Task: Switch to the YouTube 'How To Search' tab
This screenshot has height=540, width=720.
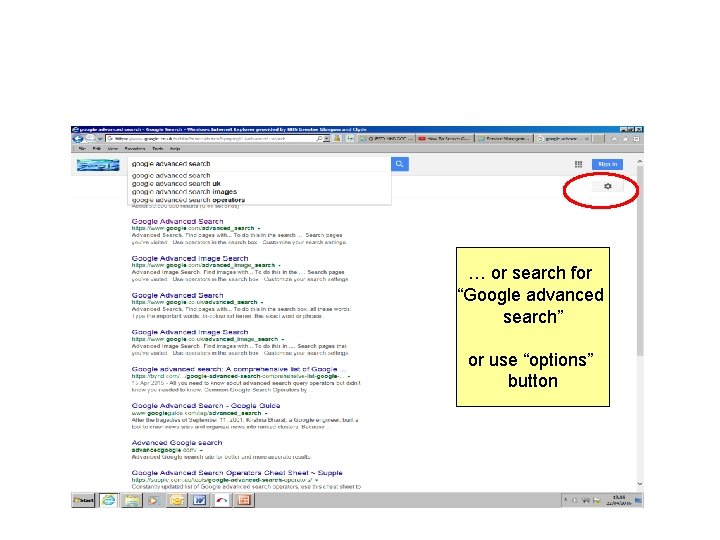Action: (x=444, y=139)
